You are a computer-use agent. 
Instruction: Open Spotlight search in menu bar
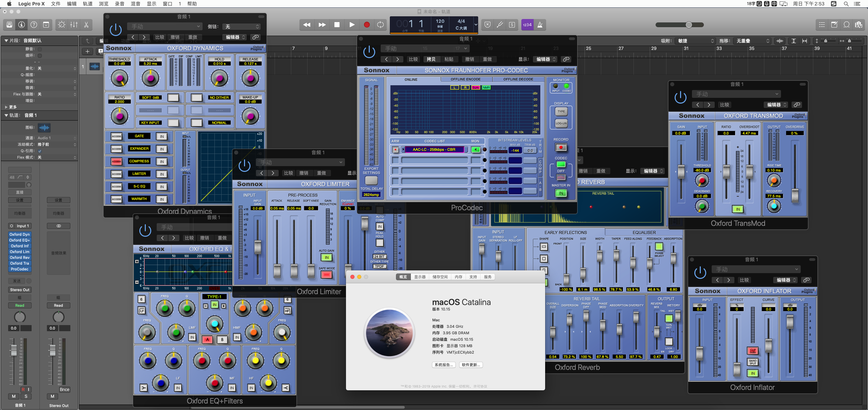(x=846, y=4)
